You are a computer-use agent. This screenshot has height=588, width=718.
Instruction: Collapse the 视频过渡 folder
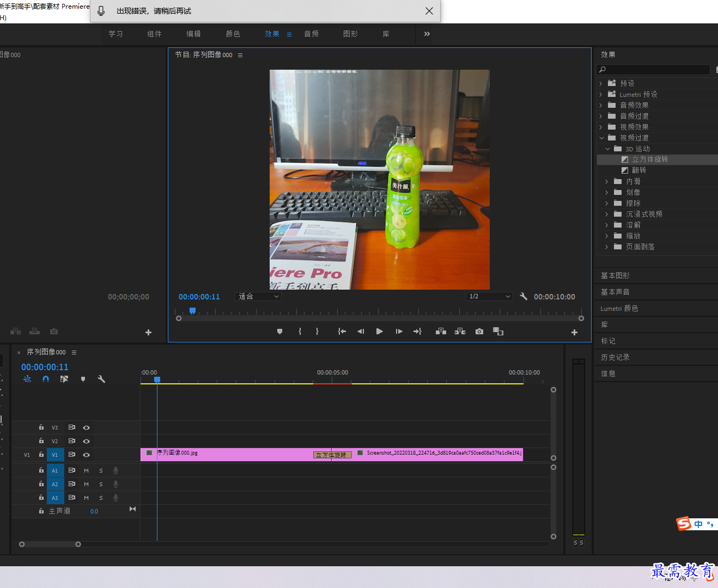pyautogui.click(x=601, y=138)
